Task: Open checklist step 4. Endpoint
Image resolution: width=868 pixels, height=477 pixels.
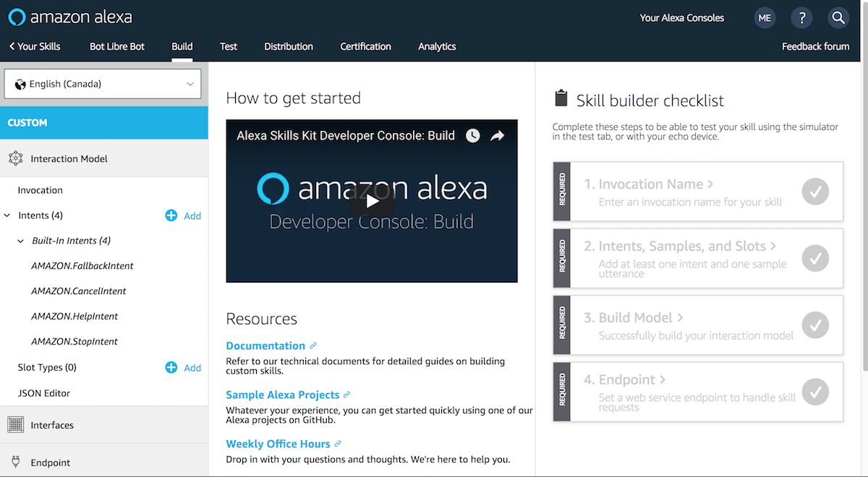Action: point(625,379)
